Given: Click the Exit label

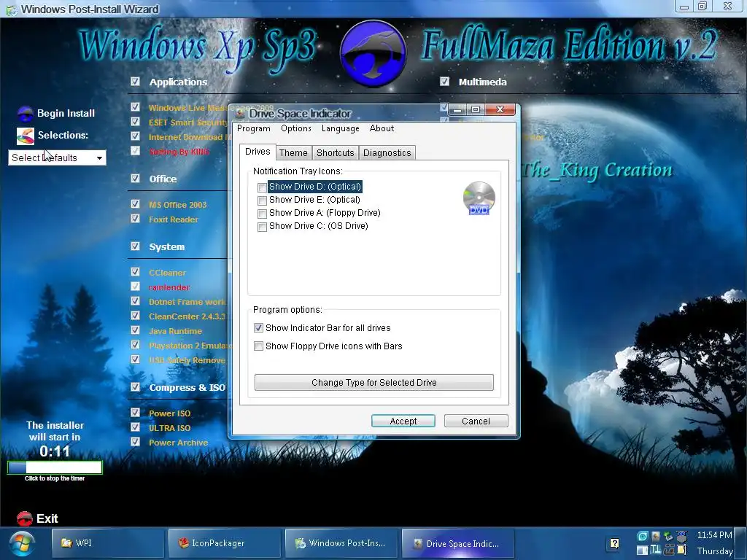Looking at the screenshot, I should click(x=47, y=518).
